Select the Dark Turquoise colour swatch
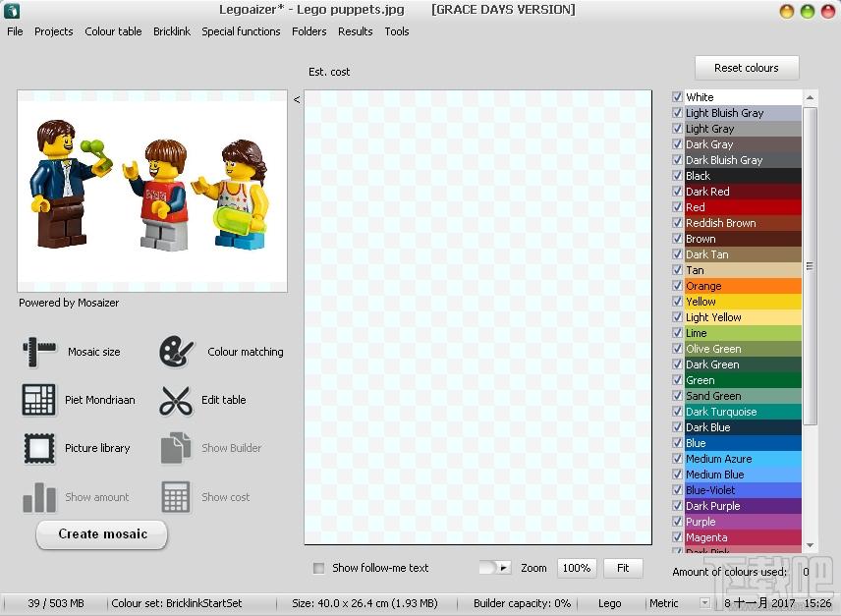The height and width of the screenshot is (616, 841). (x=743, y=412)
